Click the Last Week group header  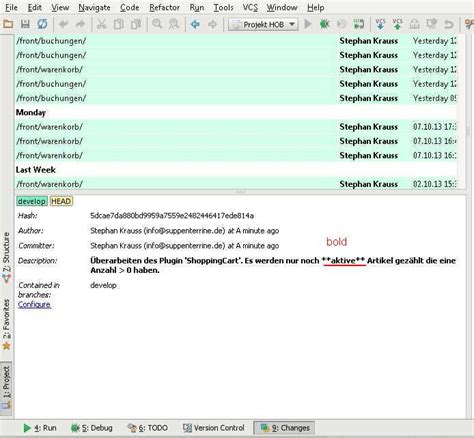pos(35,170)
